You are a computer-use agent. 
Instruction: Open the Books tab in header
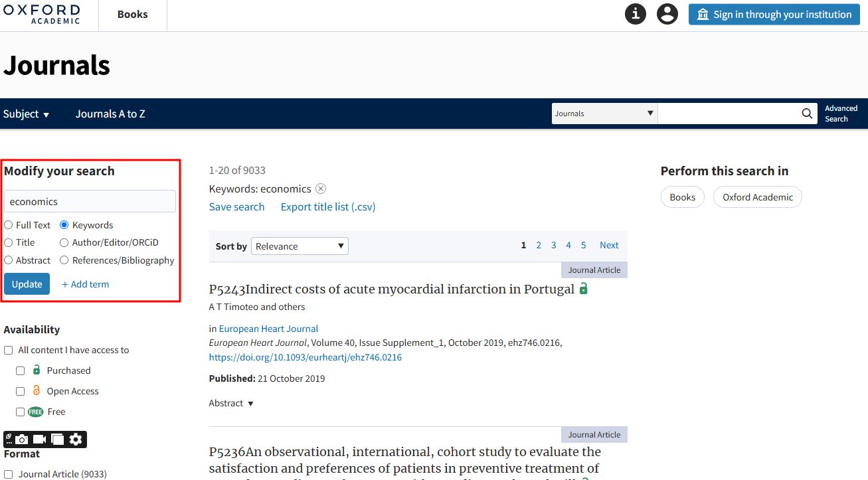pos(133,15)
